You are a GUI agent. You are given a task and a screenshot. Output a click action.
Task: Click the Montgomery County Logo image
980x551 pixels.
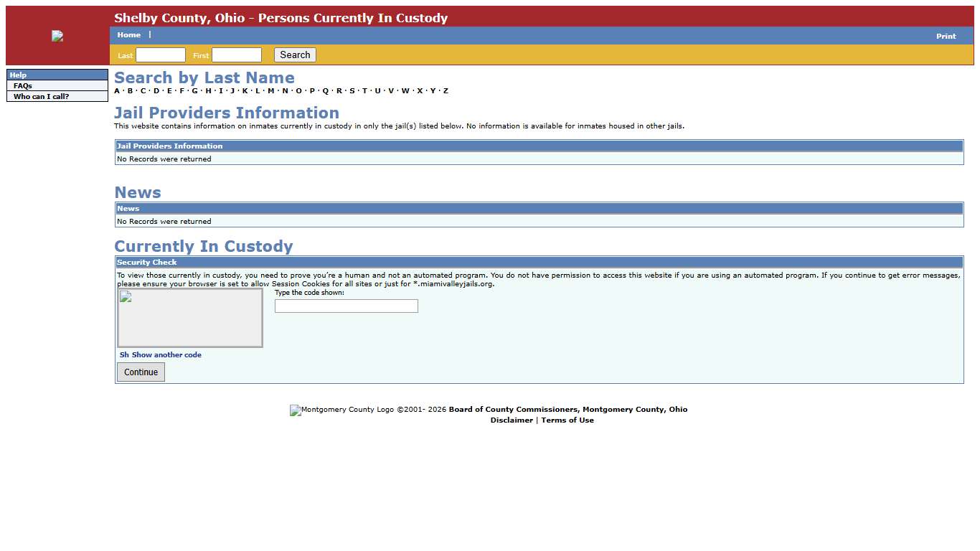[295, 410]
